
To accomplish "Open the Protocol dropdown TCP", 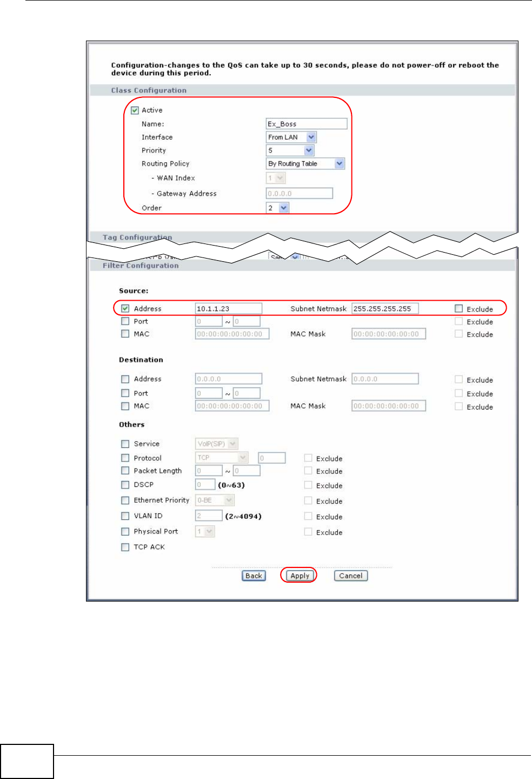I will (x=222, y=458).
